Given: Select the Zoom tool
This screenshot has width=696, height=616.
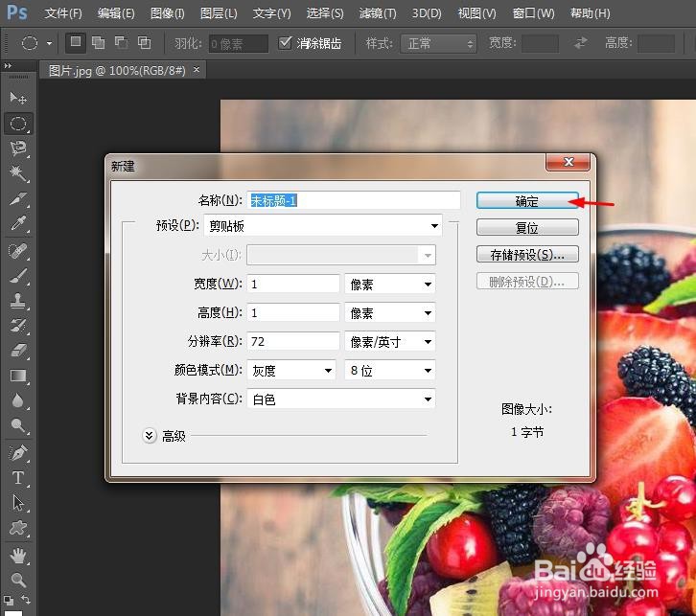Looking at the screenshot, I should pyautogui.click(x=18, y=580).
